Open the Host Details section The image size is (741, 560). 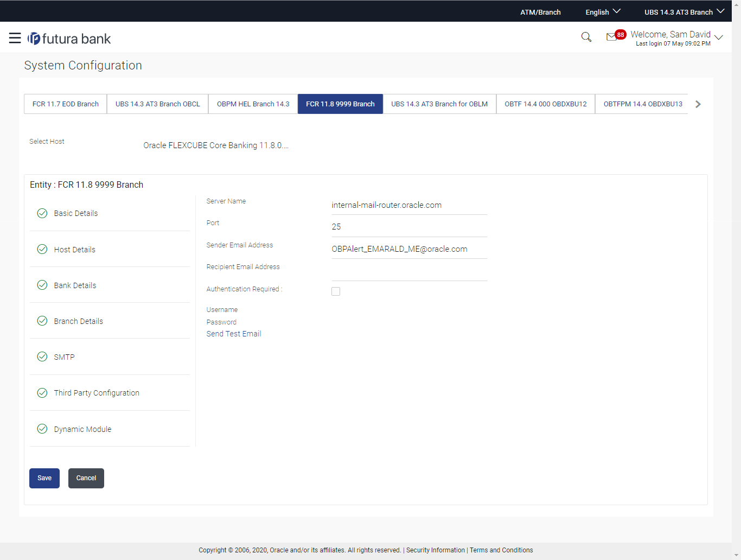tap(110, 249)
